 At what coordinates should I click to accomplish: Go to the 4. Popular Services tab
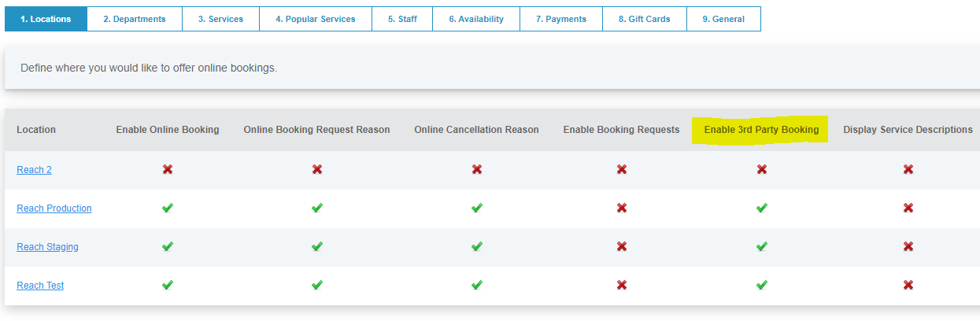pos(316,19)
